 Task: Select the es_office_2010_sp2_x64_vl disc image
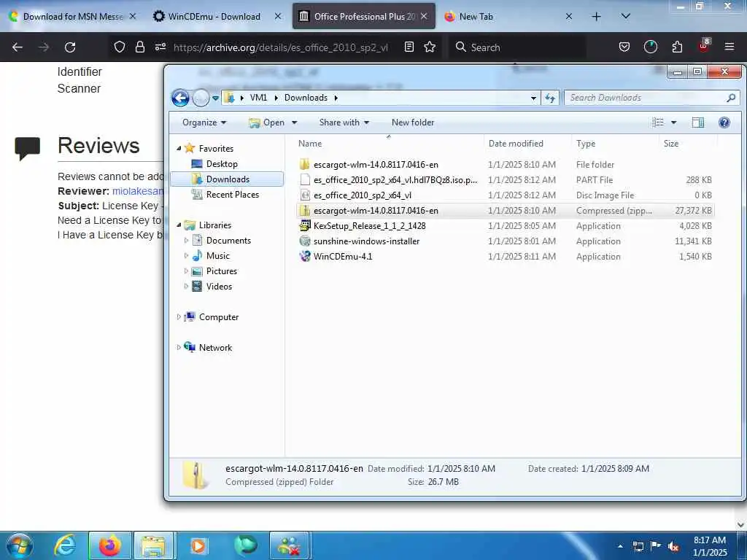pos(362,195)
